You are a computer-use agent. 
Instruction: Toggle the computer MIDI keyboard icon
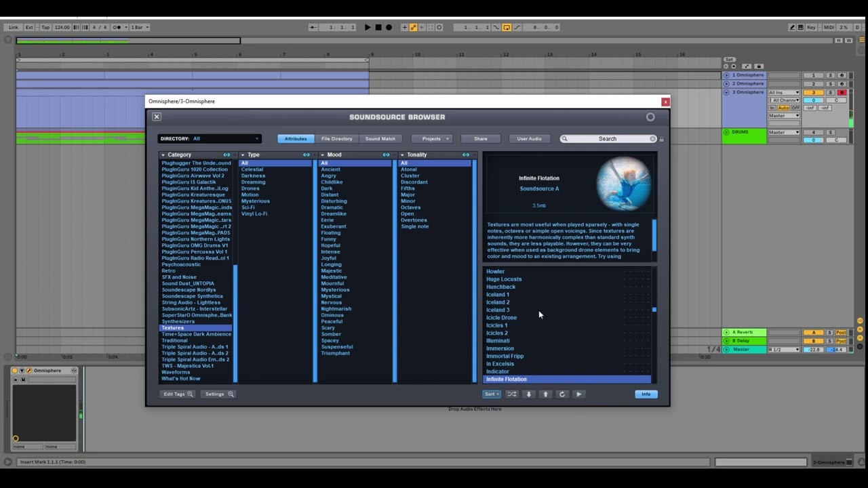tap(802, 27)
